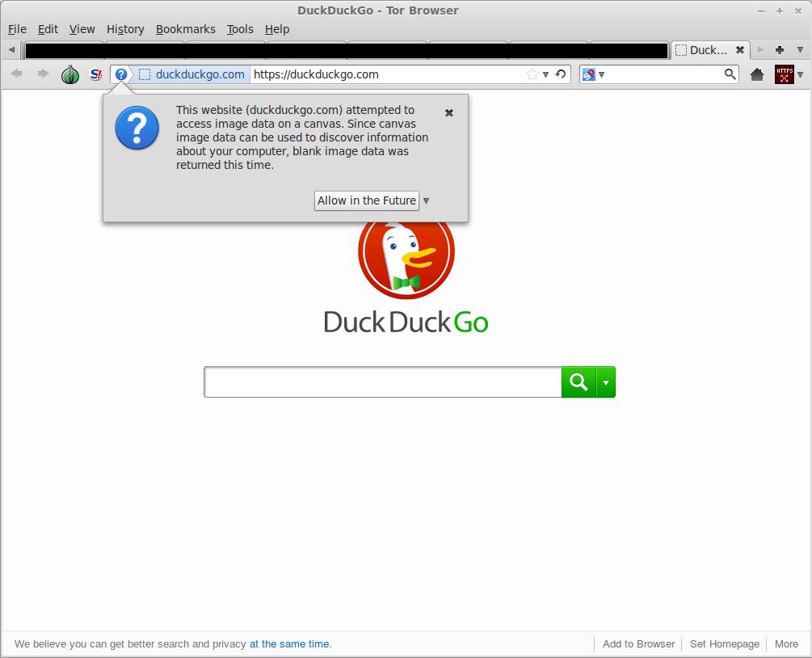812x658 pixels.
Task: Go to the home page icon
Action: coord(756,74)
